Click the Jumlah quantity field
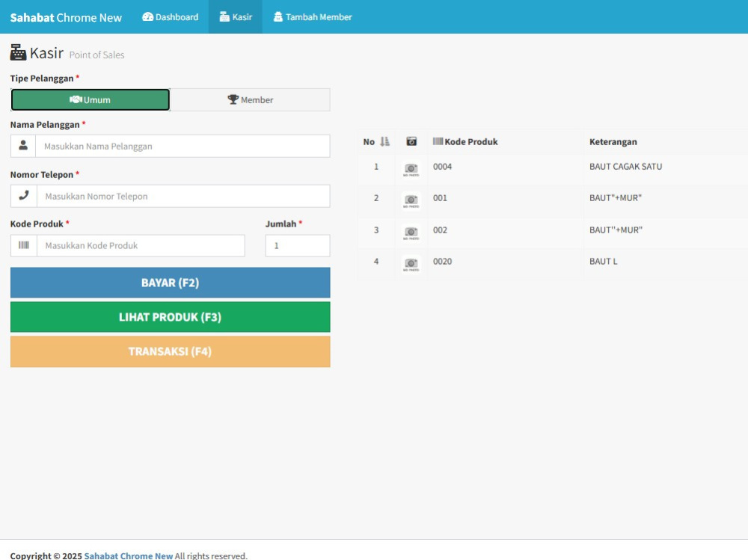This screenshot has width=748, height=560. [298, 246]
